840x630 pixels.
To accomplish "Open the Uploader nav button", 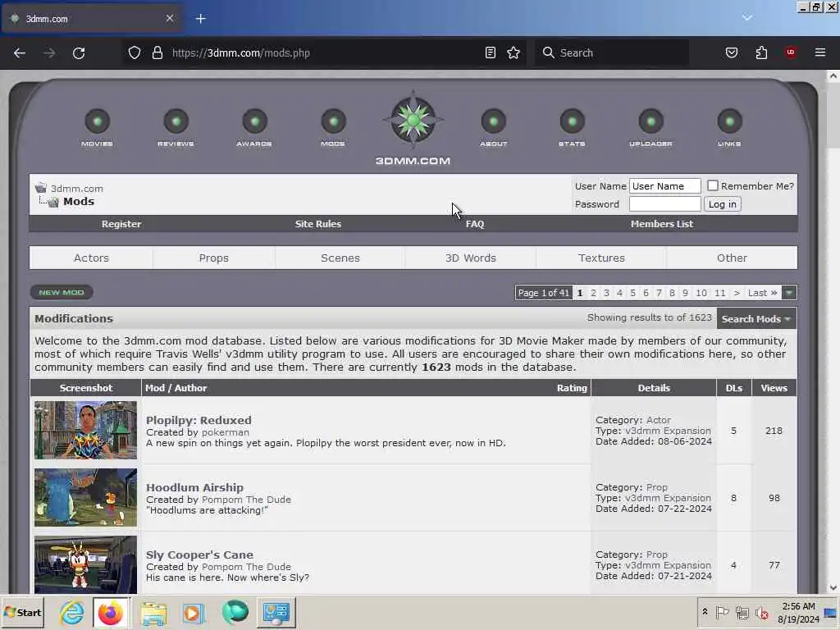I will tap(651, 127).
